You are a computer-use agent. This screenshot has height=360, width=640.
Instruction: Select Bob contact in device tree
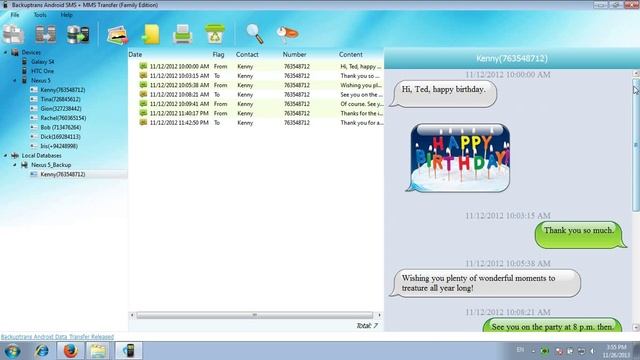(60, 127)
